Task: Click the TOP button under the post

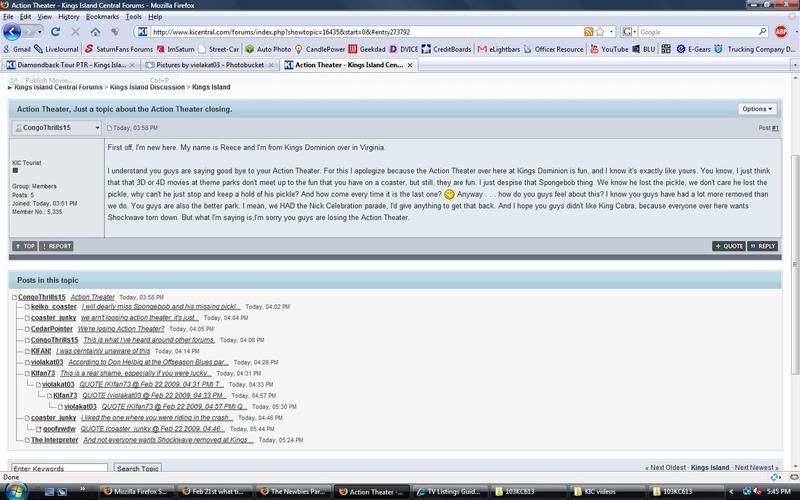Action: point(24,246)
